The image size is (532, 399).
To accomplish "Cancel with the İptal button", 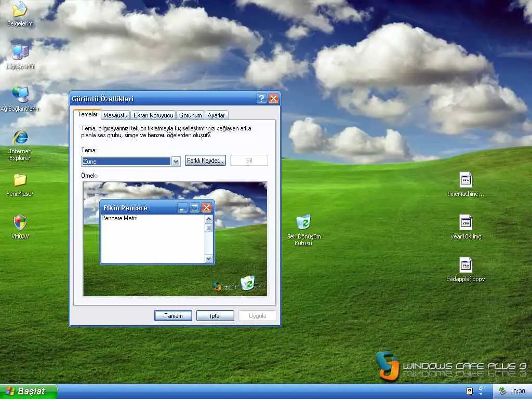I will click(x=215, y=316).
